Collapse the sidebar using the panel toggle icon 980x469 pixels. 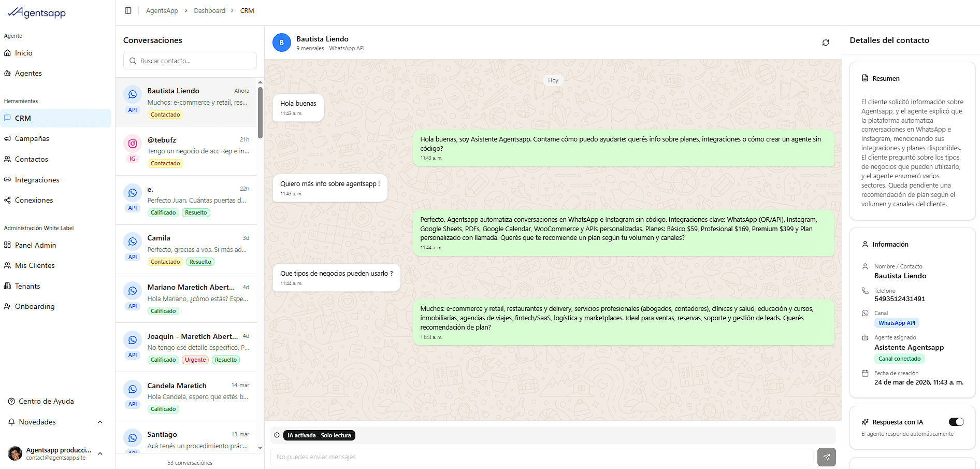click(x=128, y=10)
